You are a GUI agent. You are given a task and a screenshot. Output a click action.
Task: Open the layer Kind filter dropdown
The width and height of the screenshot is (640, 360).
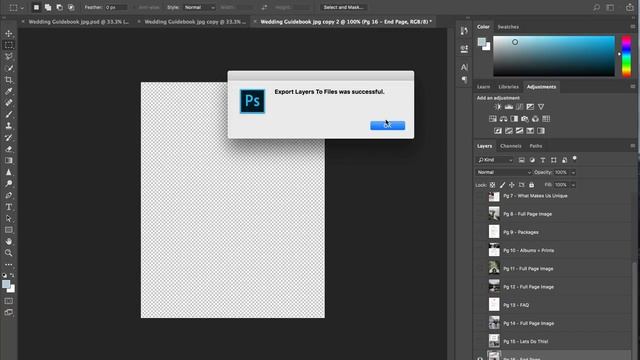pyautogui.click(x=494, y=160)
